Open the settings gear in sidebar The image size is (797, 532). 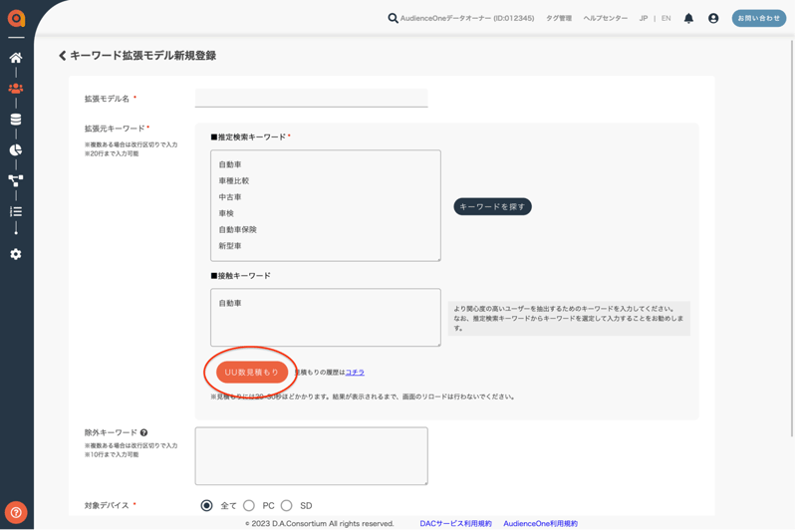pos(16,254)
